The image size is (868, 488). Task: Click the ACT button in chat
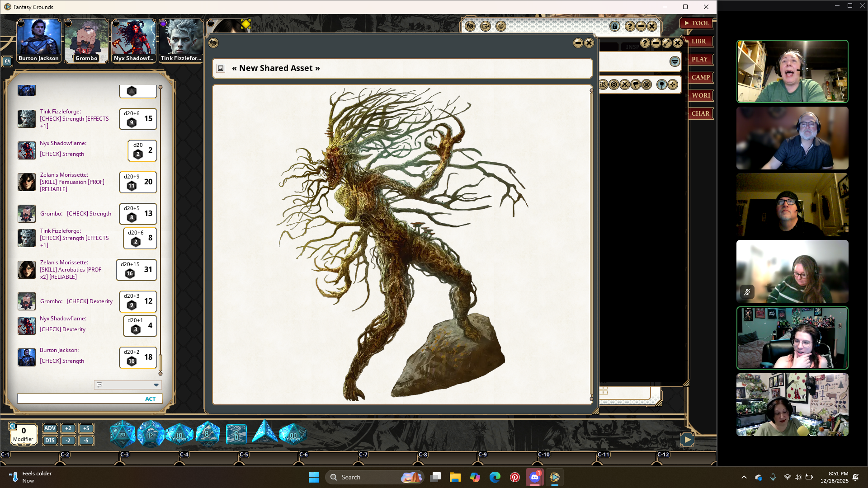tap(150, 399)
